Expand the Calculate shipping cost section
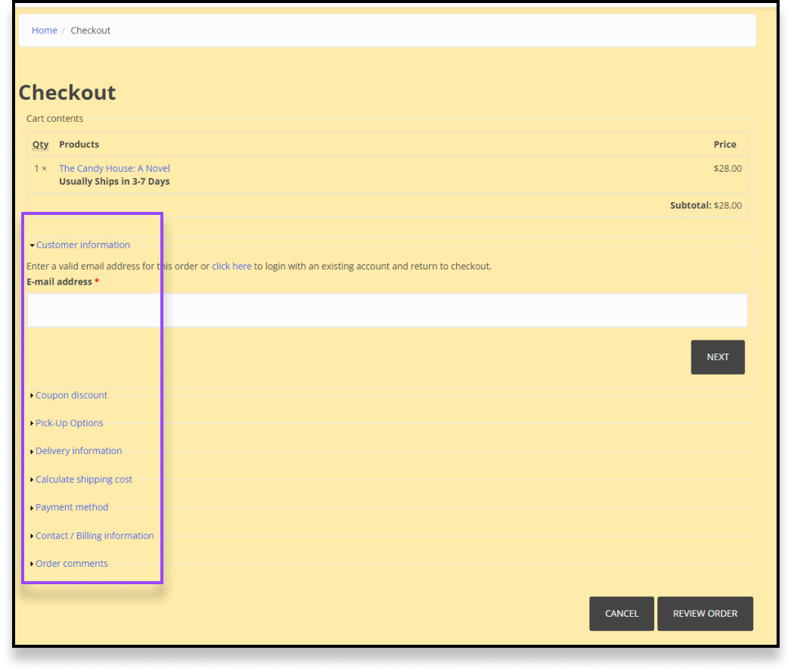The height and width of the screenshot is (672, 792). pos(83,478)
